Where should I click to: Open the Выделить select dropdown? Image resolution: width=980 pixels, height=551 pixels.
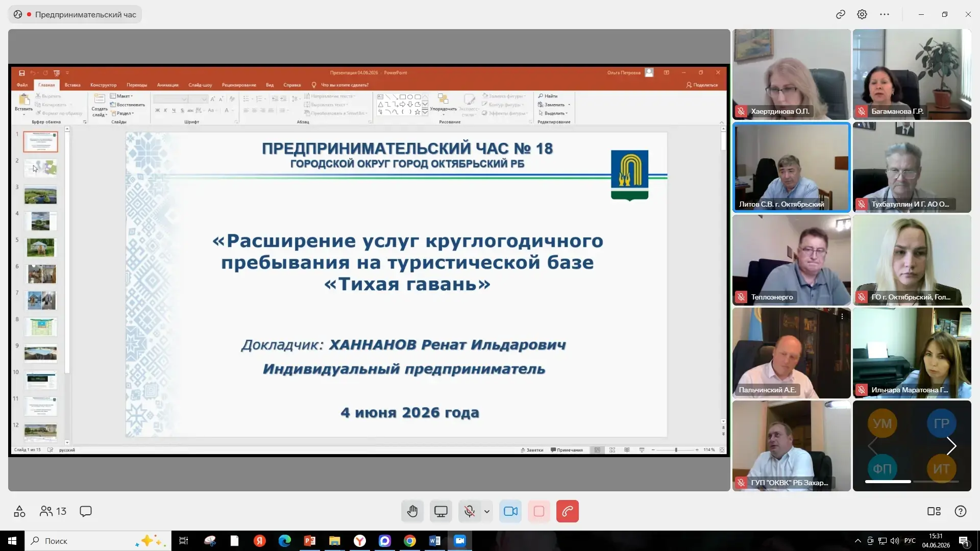[553, 113]
